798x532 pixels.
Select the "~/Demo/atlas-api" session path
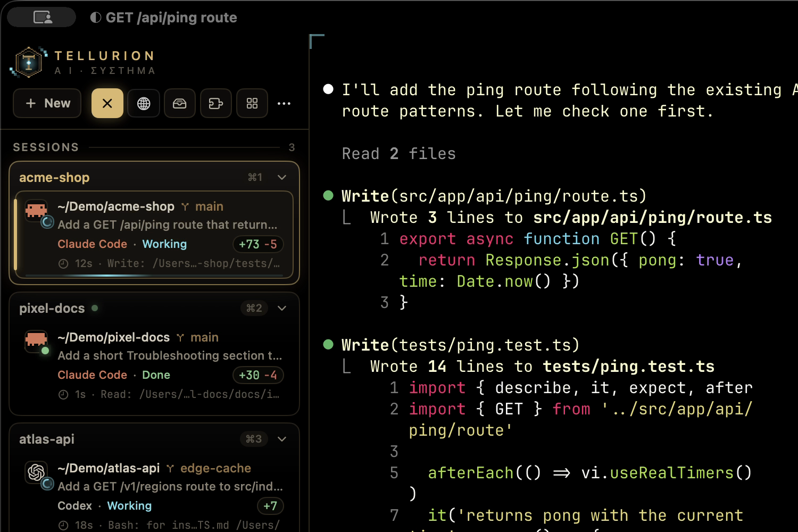click(109, 468)
